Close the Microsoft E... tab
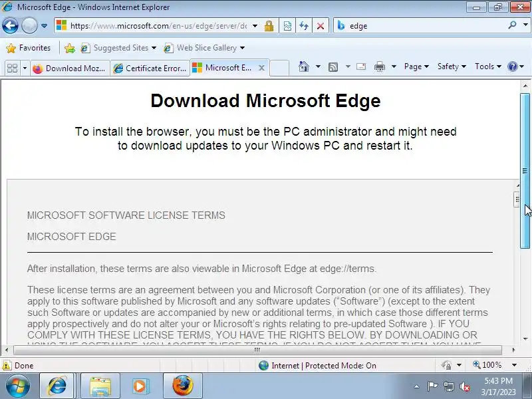532x399 pixels. [261, 68]
